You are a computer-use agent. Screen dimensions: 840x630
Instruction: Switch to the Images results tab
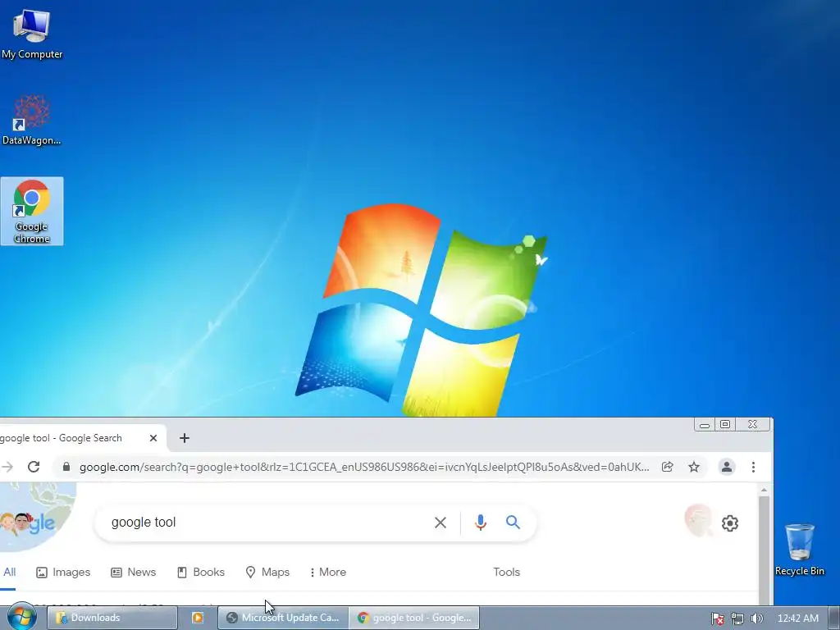tap(63, 572)
